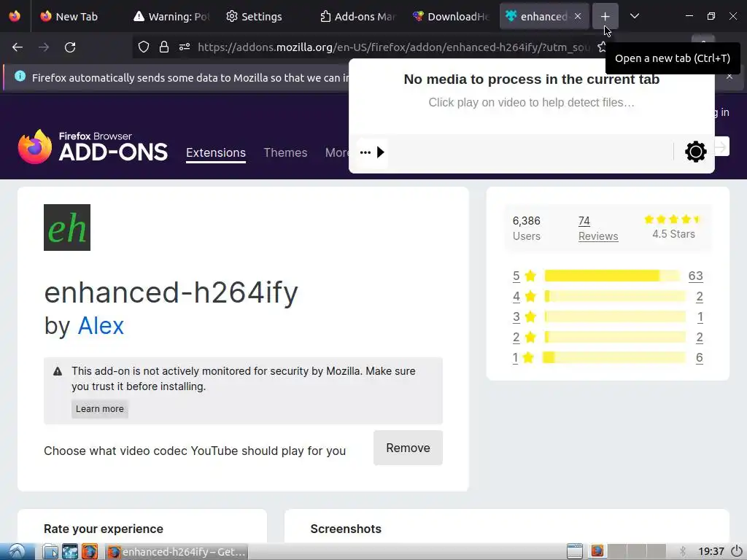
Task: Click the 5-star rating bar
Action: point(613,276)
